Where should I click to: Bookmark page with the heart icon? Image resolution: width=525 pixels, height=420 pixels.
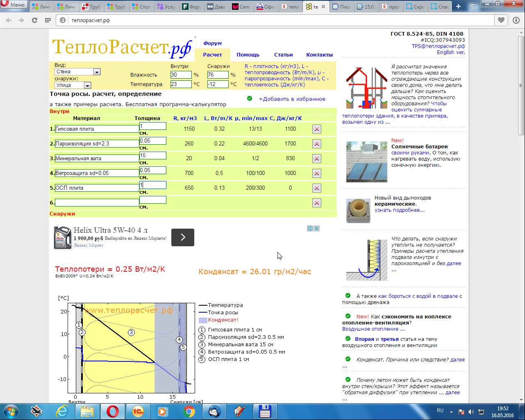(501, 20)
